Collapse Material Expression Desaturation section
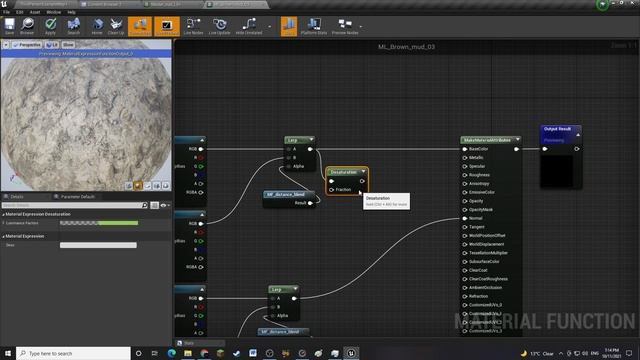This screenshot has height=360, width=640. coord(3,214)
